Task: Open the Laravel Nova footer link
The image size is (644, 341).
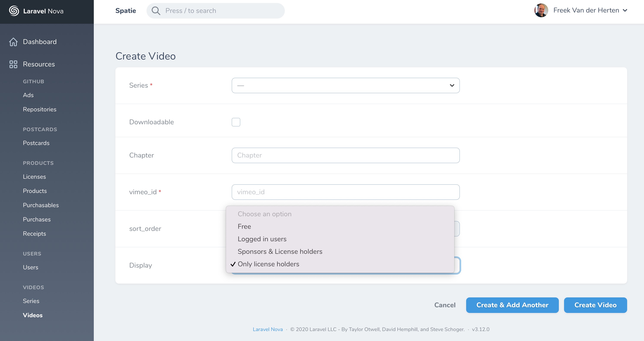Action: 268,329
